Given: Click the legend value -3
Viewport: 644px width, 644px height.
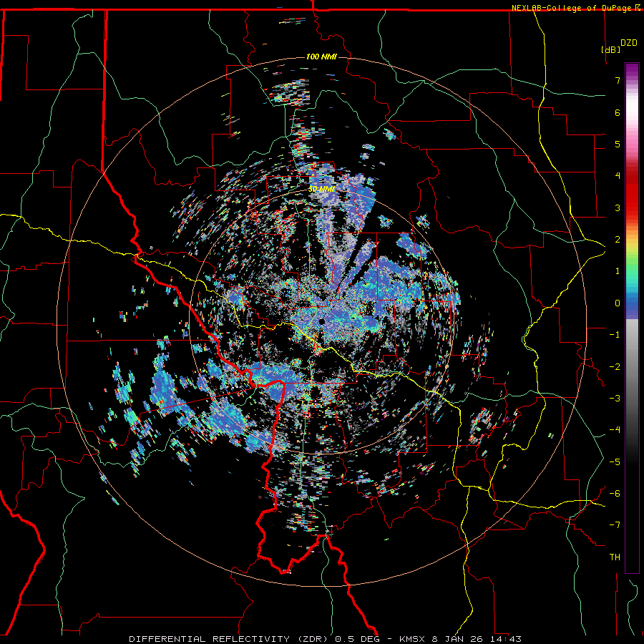Looking at the screenshot, I should coord(615,399).
